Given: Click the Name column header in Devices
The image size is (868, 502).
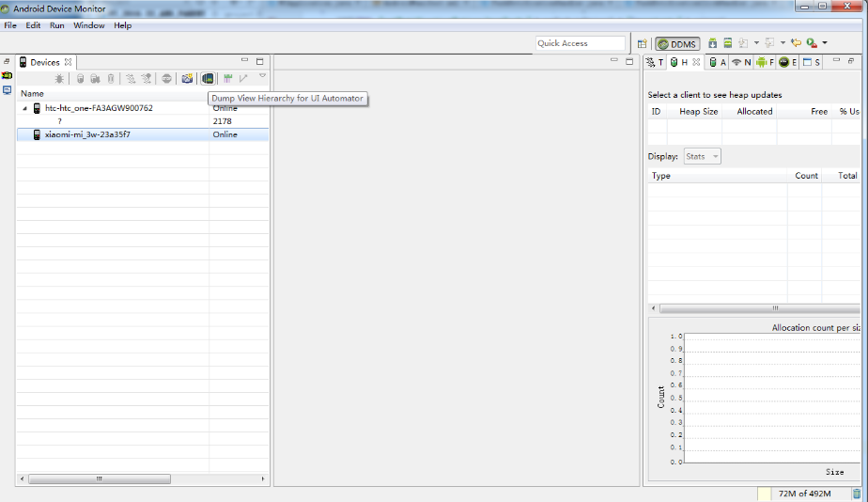Looking at the screenshot, I should 32,94.
